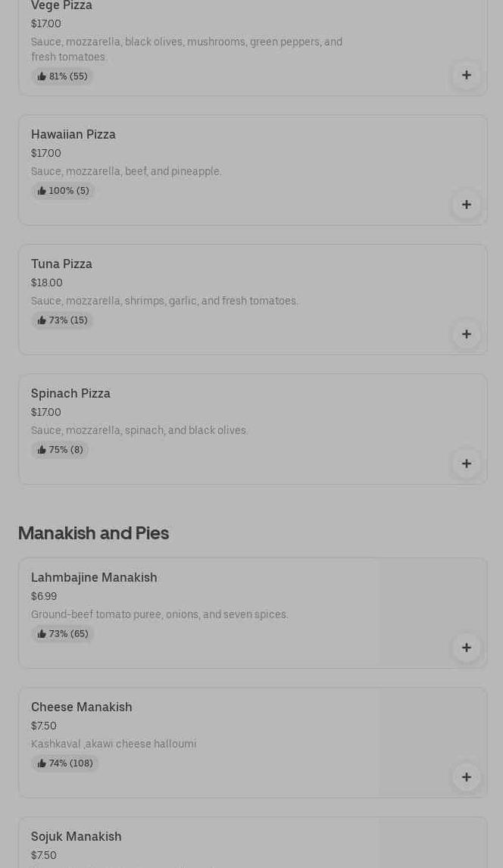Click Manakish and Pies section heading

[93, 533]
